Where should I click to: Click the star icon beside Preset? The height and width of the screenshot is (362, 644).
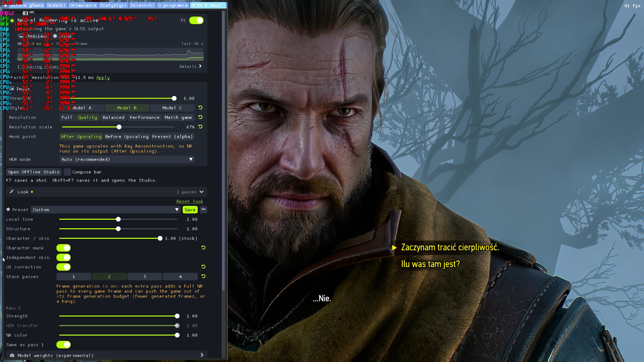(8, 210)
